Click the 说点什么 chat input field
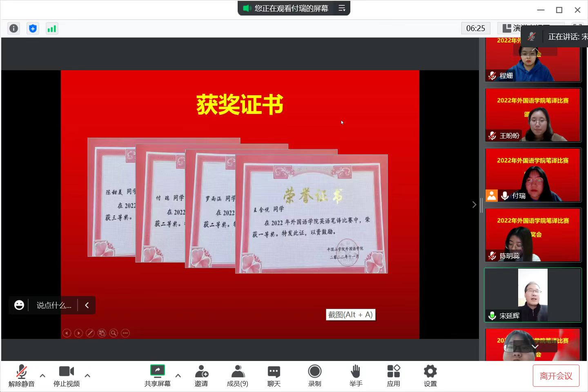 [x=53, y=305]
